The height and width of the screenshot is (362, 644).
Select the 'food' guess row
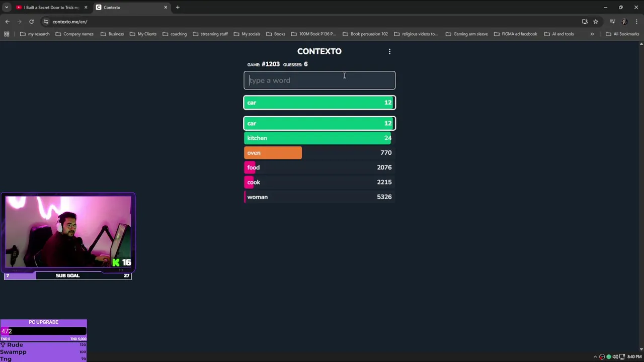[319, 167]
